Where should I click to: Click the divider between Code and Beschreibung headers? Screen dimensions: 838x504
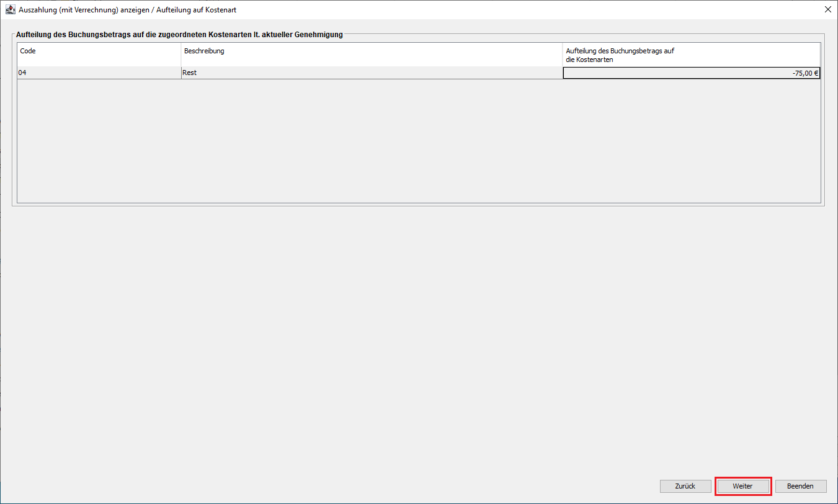181,55
